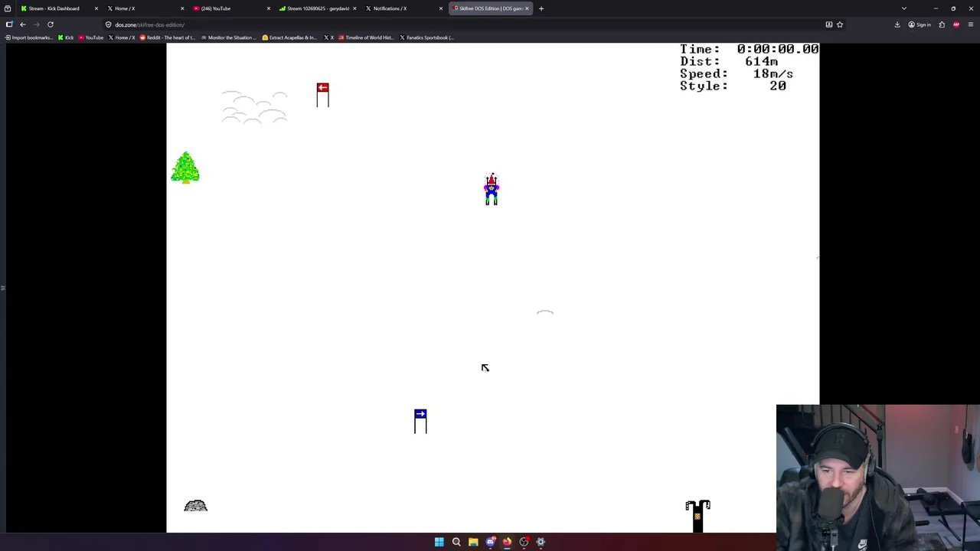Open the Monitor the Situation bookmark

228,37
